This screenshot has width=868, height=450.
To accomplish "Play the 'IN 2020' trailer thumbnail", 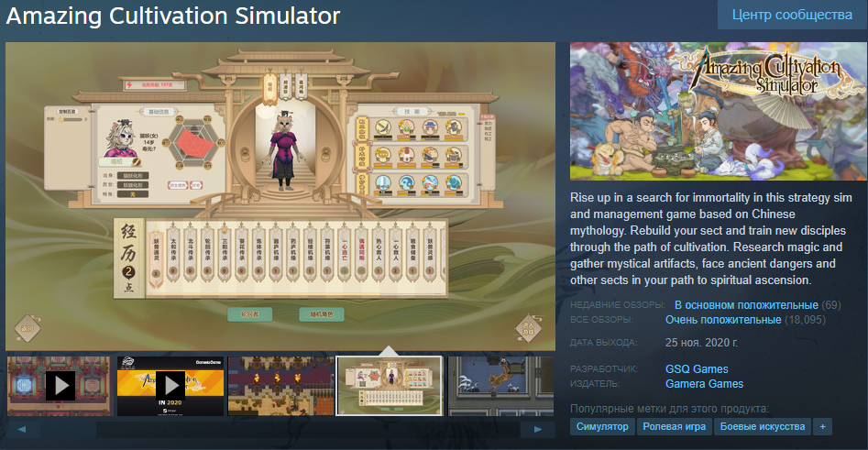I will [x=170, y=385].
